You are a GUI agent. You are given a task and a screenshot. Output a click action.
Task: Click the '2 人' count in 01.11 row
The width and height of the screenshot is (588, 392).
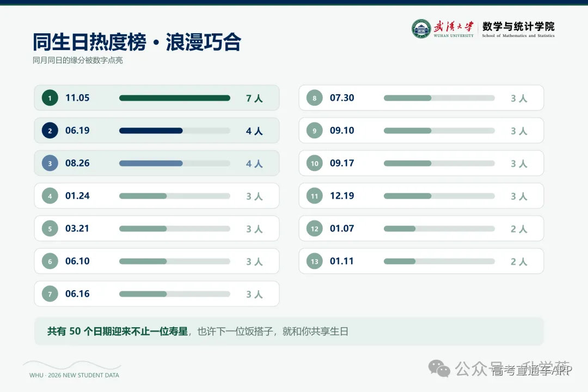(519, 261)
